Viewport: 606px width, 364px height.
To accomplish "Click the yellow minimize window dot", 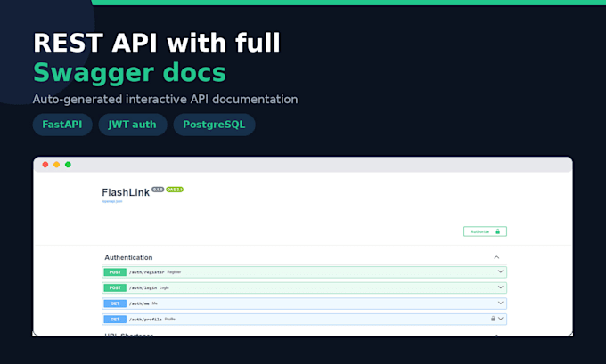I will pos(56,165).
